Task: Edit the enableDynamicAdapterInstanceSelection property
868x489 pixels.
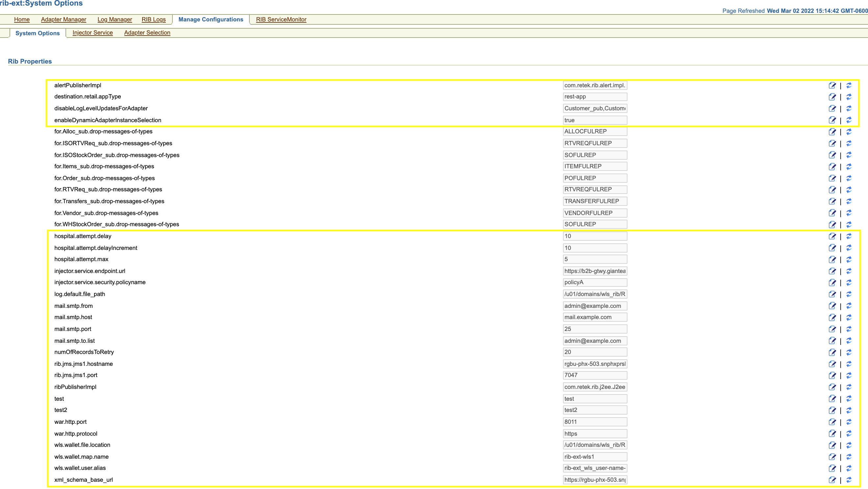Action: (x=832, y=120)
